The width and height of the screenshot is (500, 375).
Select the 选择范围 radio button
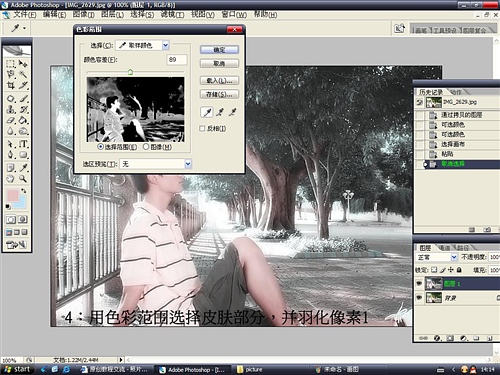100,147
